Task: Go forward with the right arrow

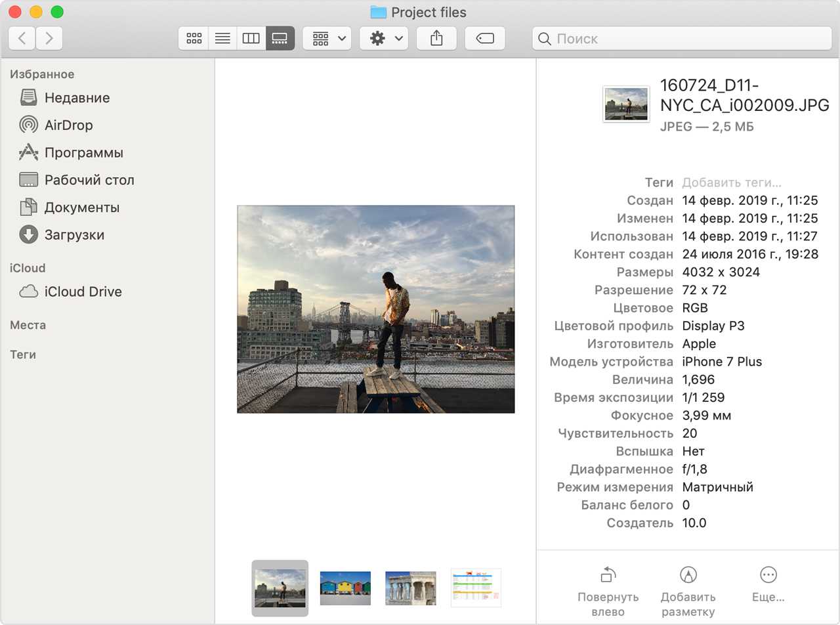Action: pos(49,39)
